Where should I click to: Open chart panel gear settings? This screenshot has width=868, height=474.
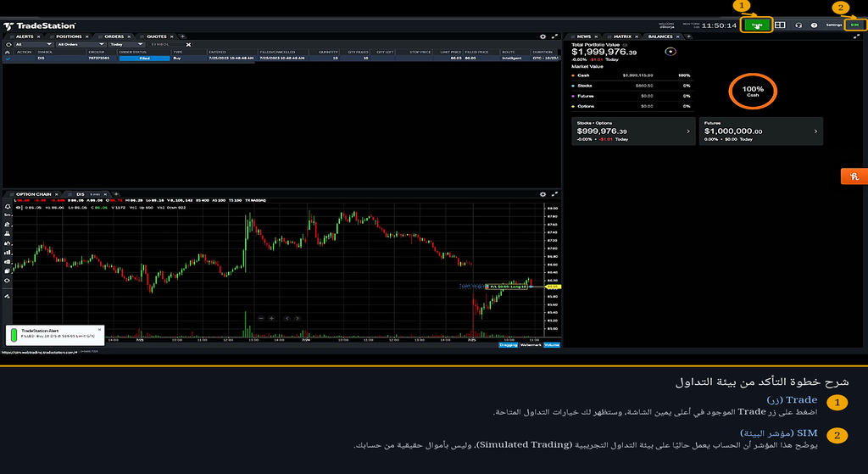click(542, 194)
